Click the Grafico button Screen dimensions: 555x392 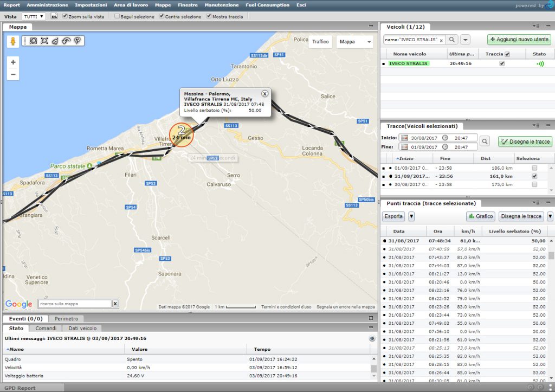click(480, 216)
